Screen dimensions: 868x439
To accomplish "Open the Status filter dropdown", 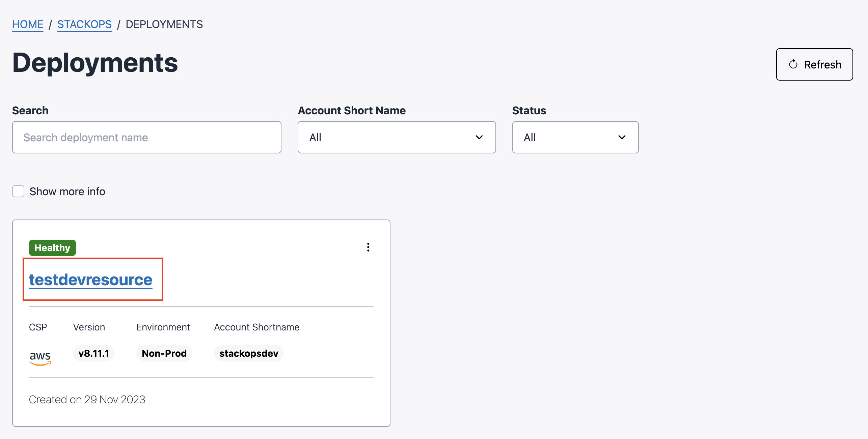I will pos(575,137).
